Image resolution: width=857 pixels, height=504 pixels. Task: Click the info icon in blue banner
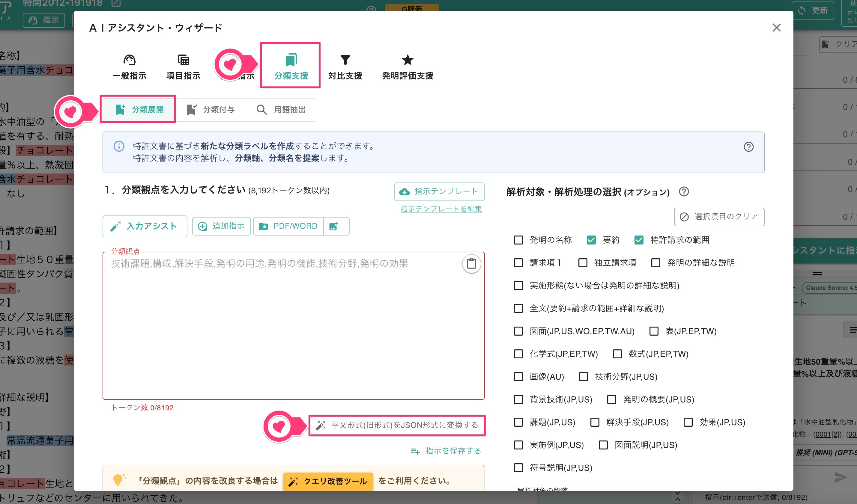coord(119,147)
